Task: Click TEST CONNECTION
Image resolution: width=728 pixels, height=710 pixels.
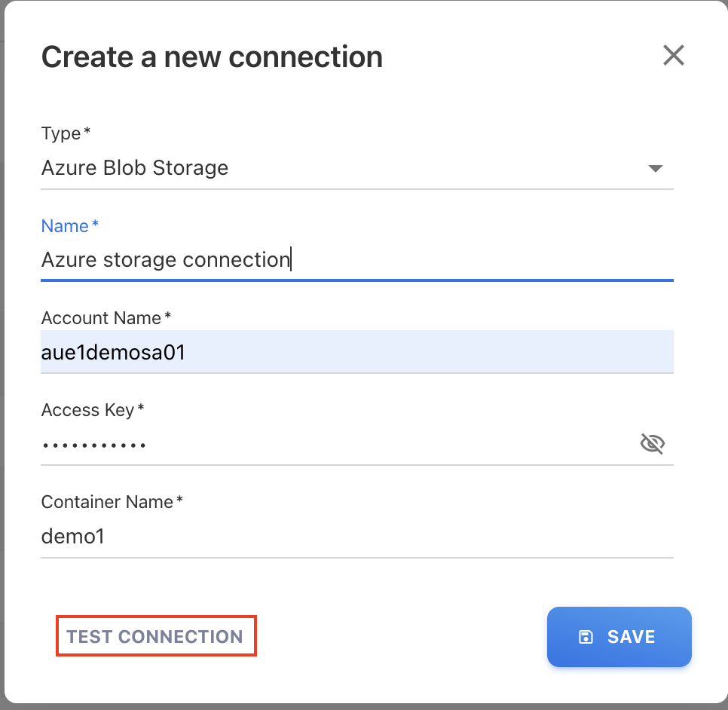Action: click(x=155, y=636)
